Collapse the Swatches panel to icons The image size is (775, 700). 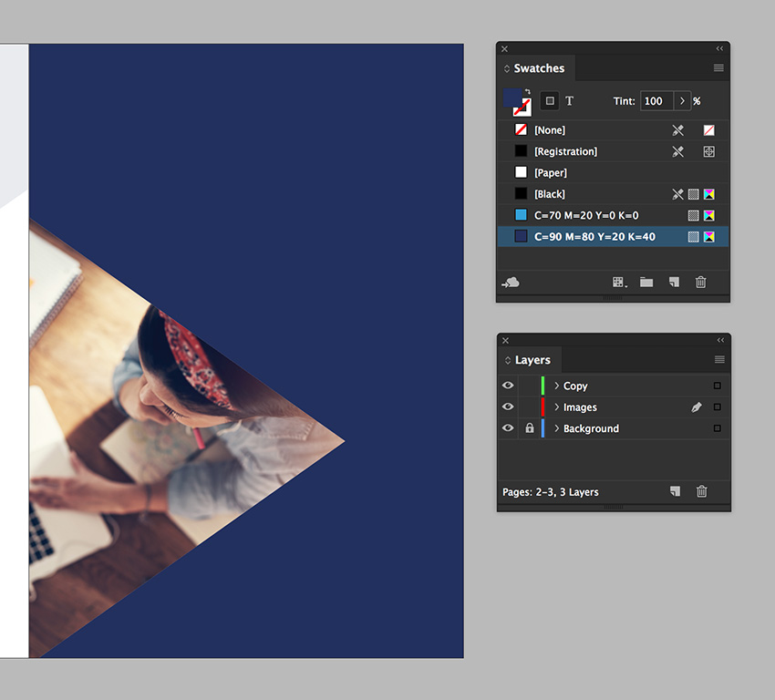[x=721, y=47]
